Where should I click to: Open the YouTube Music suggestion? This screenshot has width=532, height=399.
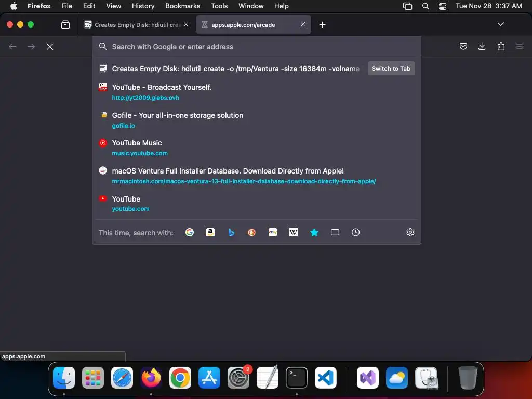click(257, 148)
